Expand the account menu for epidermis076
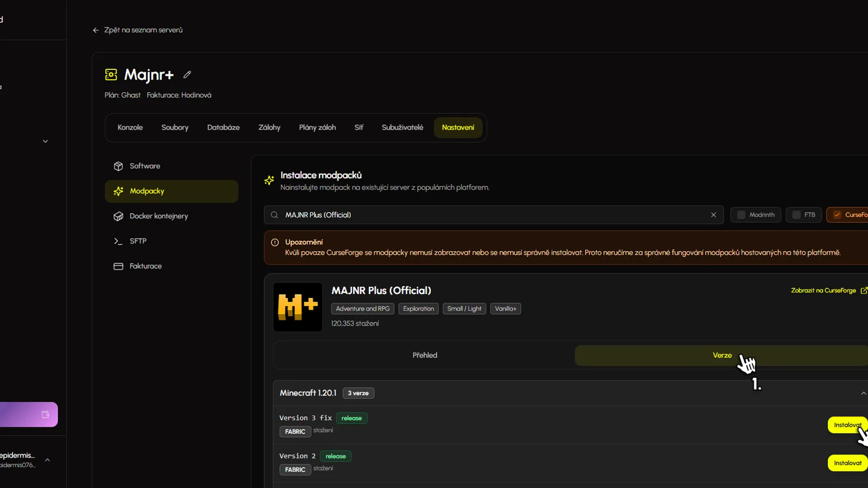 click(47, 459)
